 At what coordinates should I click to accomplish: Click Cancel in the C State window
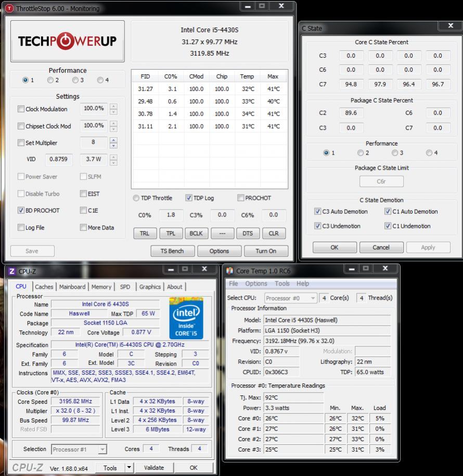[381, 248]
